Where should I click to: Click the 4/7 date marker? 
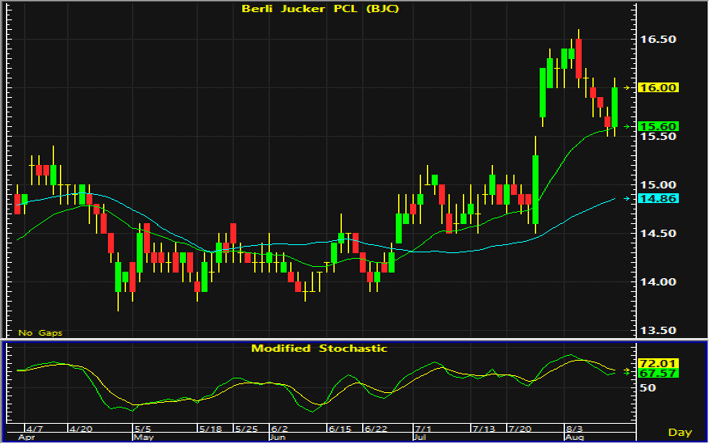coord(34,429)
